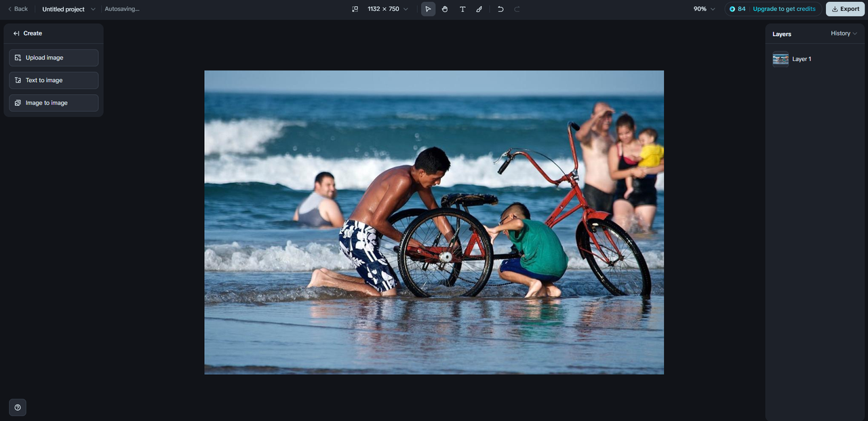Click the Text to image button
This screenshot has height=421, width=868.
(x=54, y=80)
